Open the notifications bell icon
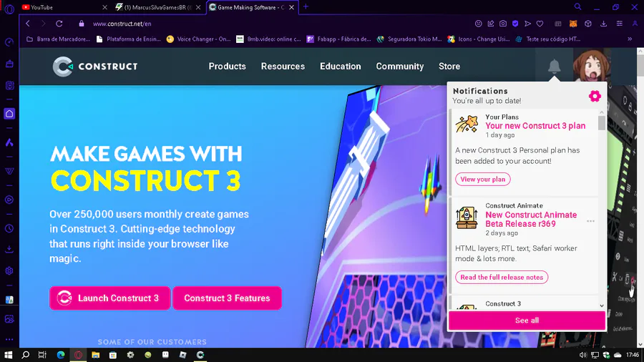 click(x=554, y=66)
